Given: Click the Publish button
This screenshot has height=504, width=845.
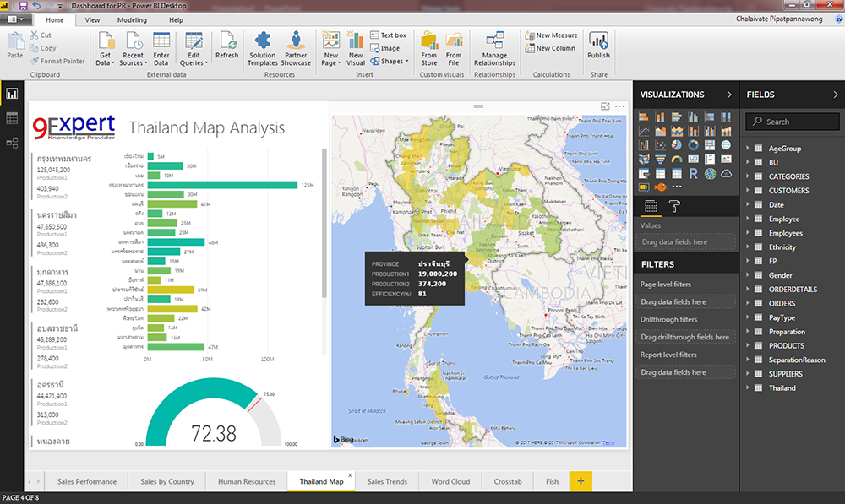Looking at the screenshot, I should coord(599,46).
